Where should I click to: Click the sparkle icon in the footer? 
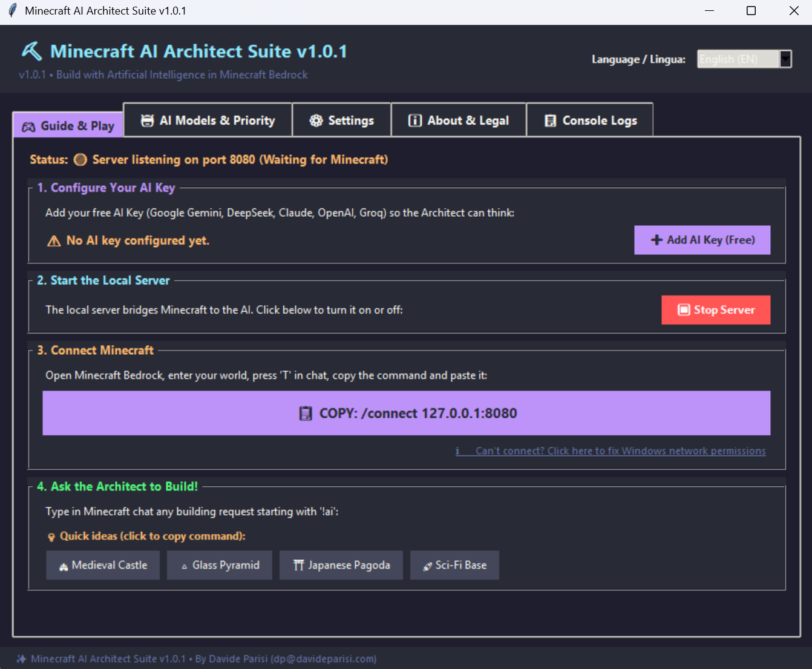tap(22, 659)
